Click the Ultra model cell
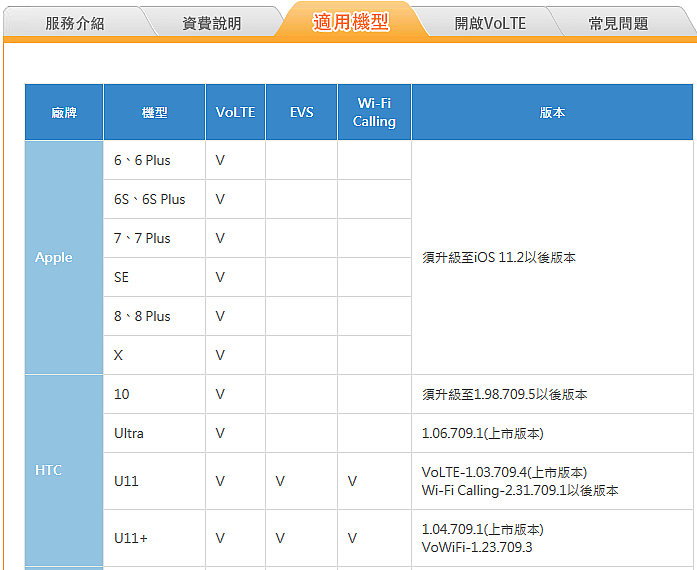697x570 pixels. pyautogui.click(x=154, y=434)
